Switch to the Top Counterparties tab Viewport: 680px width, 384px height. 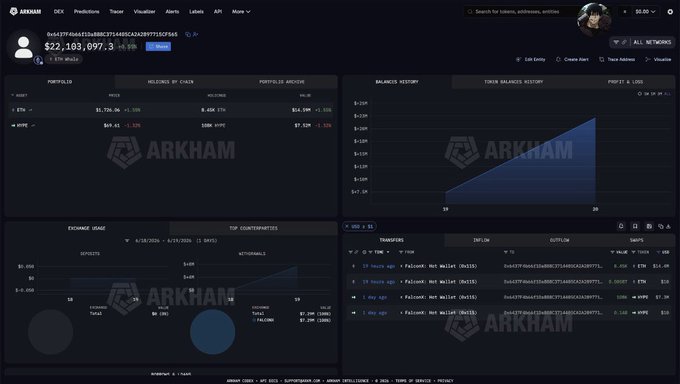[x=253, y=228]
